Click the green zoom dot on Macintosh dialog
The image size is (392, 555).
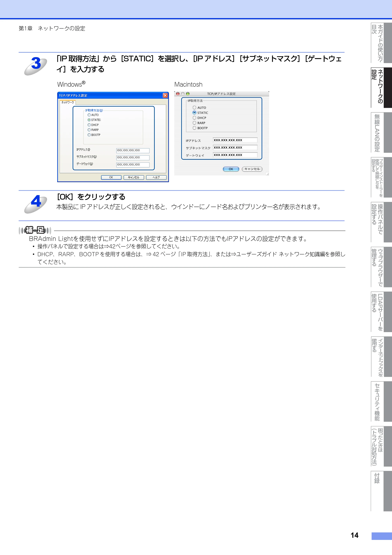point(188,94)
